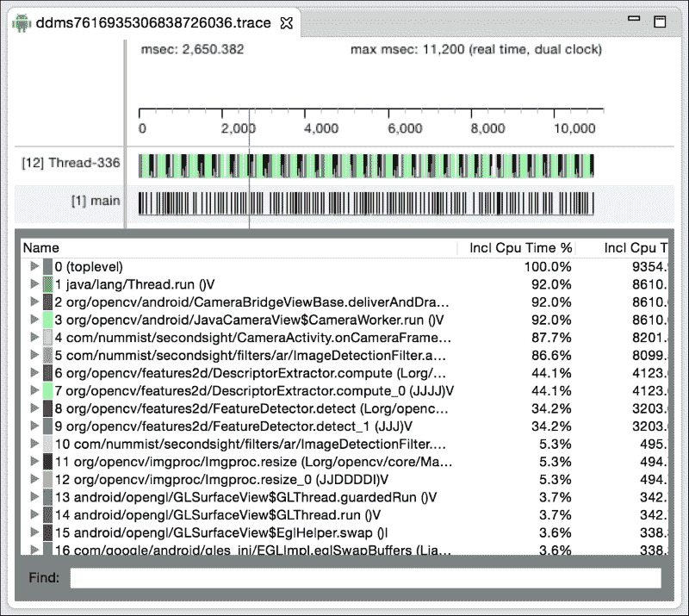Image resolution: width=689 pixels, height=616 pixels.
Task: Click the Android icon on the trace tab
Action: 21,22
